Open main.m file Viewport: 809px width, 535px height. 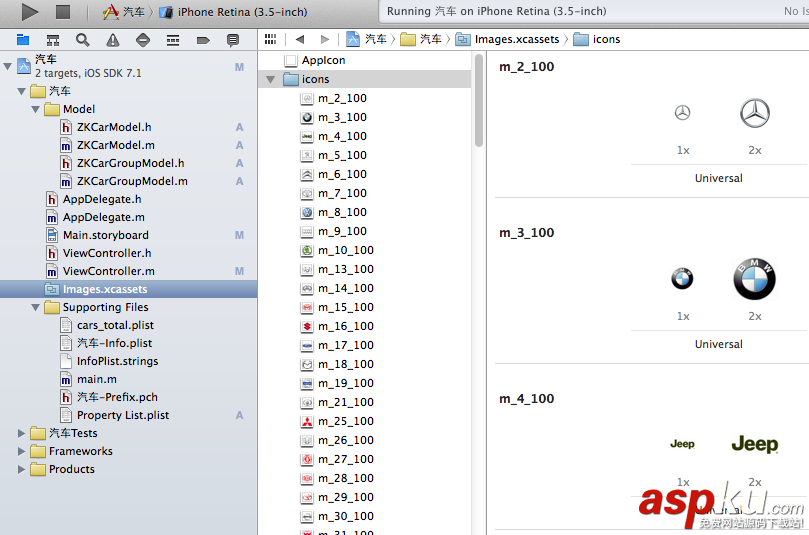click(96, 380)
